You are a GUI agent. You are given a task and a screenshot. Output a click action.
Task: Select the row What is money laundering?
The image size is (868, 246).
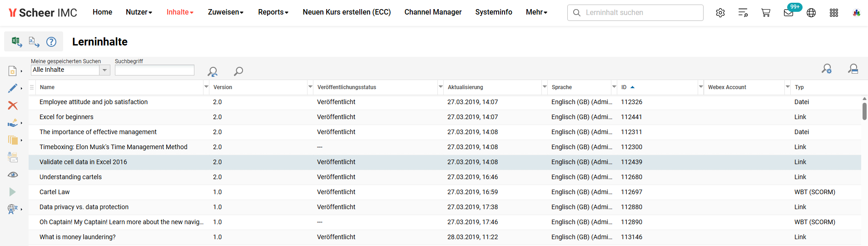pyautogui.click(x=445, y=237)
